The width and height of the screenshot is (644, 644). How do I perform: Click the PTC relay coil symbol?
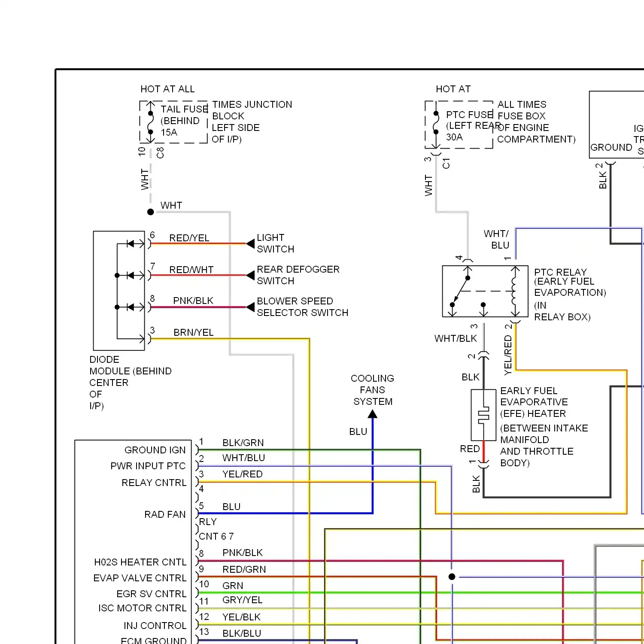pyautogui.click(x=514, y=291)
